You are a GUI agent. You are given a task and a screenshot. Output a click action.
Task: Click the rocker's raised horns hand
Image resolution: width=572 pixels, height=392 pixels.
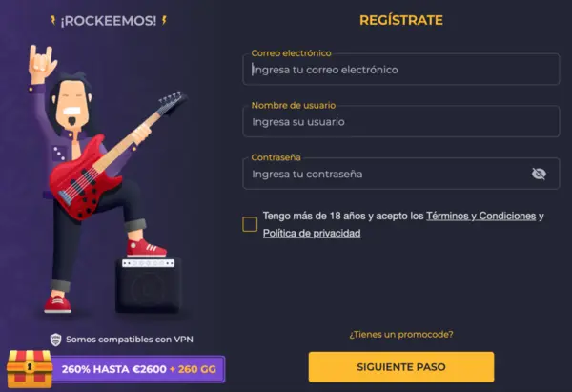(x=41, y=63)
